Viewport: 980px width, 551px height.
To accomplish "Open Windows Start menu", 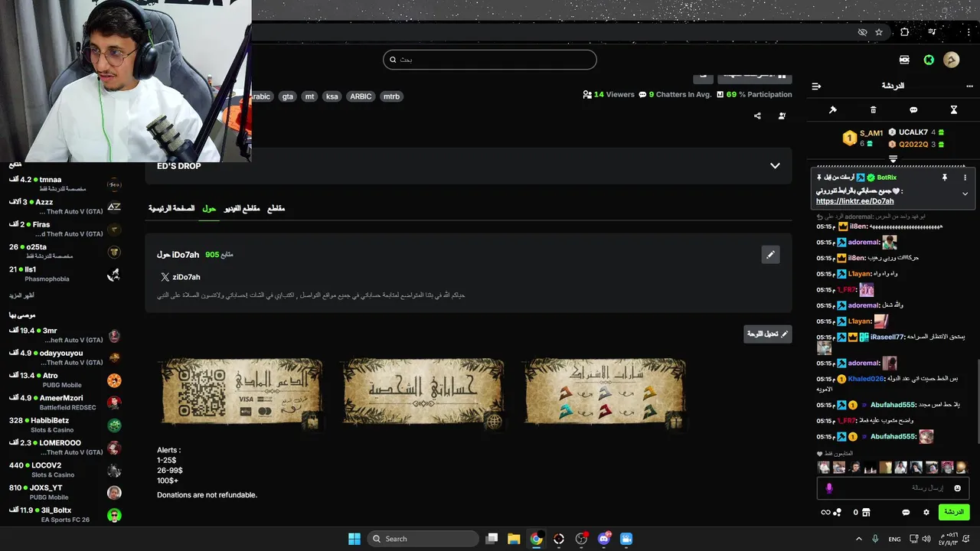I will pos(354,539).
